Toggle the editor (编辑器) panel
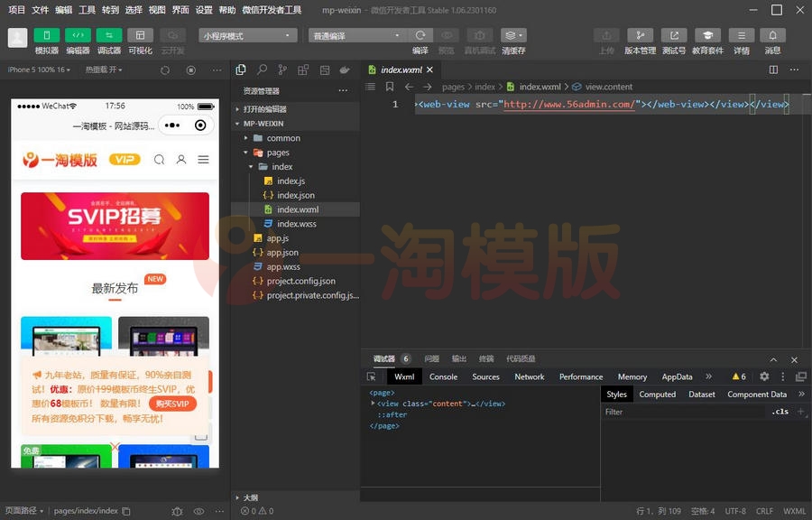This screenshot has height=520, width=812. [x=78, y=35]
